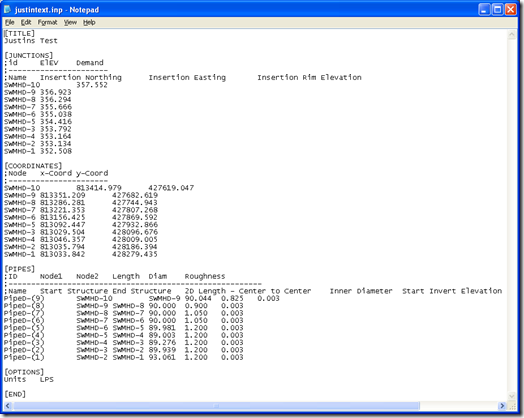Click coordinate value 428186.394
The width and height of the screenshot is (524, 418).
click(x=135, y=247)
